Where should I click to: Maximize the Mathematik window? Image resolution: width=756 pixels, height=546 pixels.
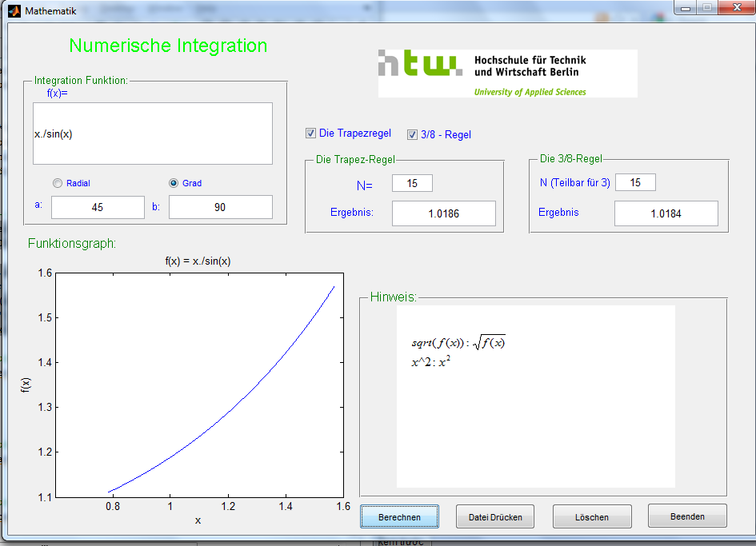click(x=707, y=8)
